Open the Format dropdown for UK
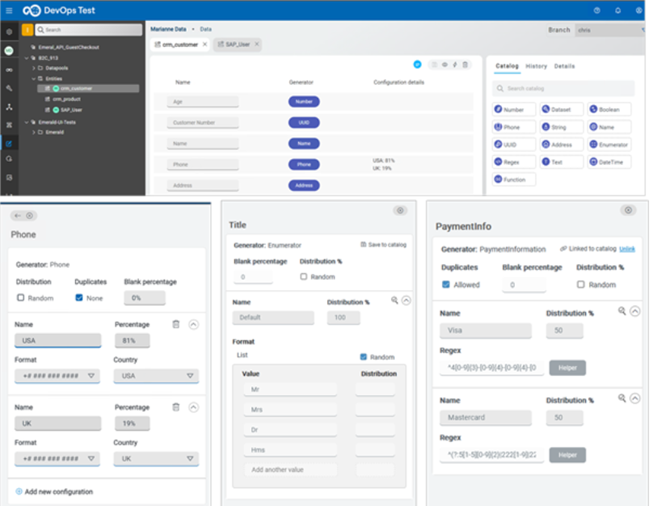Screen dimensions: 653x506 click(58, 459)
